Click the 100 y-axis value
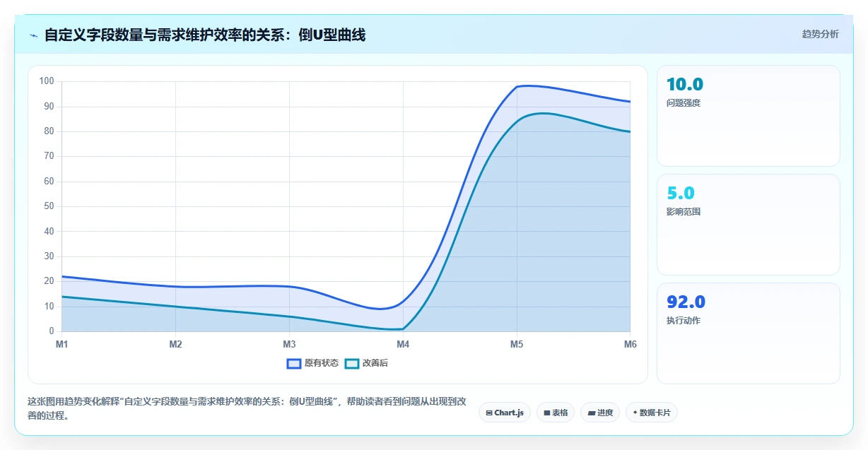 [47, 81]
